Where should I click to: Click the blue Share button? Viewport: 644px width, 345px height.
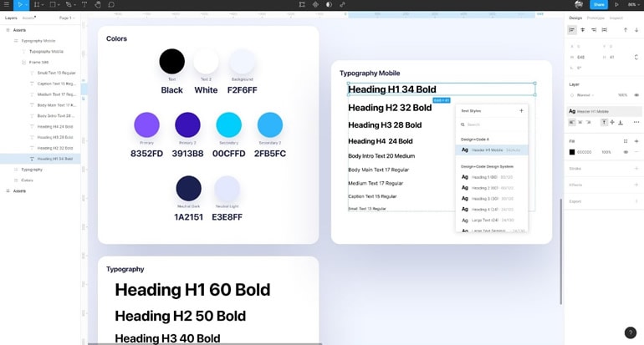[x=599, y=5]
